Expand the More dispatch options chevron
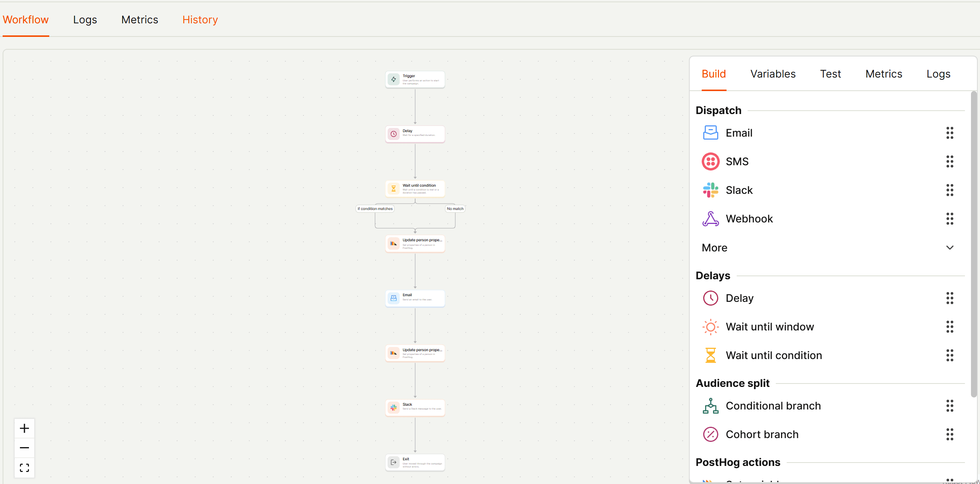The height and width of the screenshot is (484, 980). pyautogui.click(x=949, y=248)
